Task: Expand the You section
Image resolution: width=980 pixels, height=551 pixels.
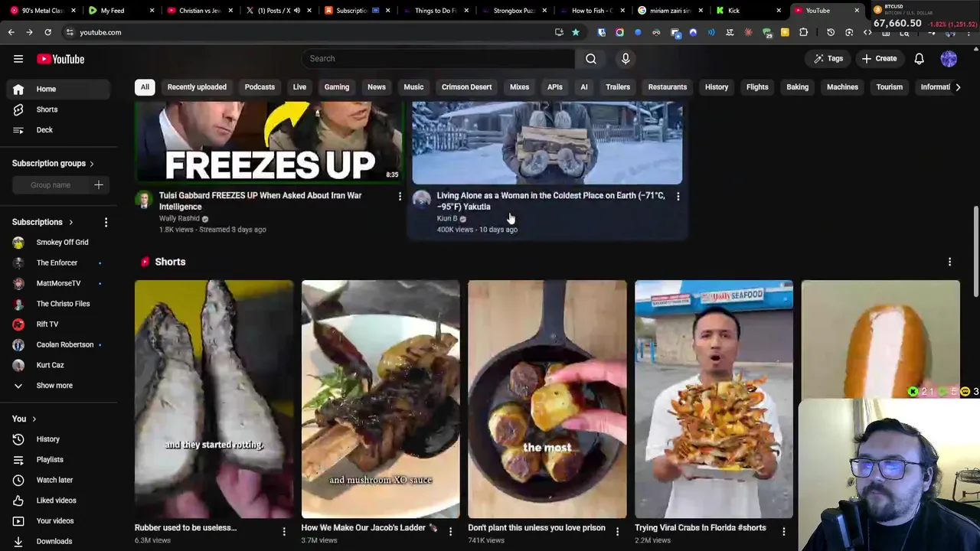Action: [24, 419]
